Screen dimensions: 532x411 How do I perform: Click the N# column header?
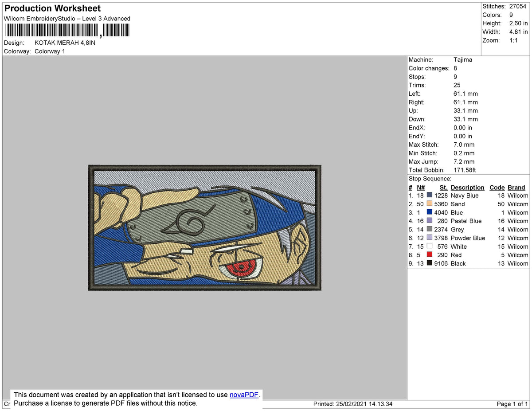(x=420, y=187)
